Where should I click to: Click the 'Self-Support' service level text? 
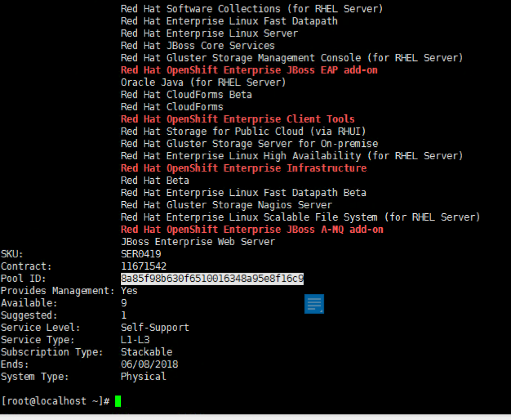155,328
